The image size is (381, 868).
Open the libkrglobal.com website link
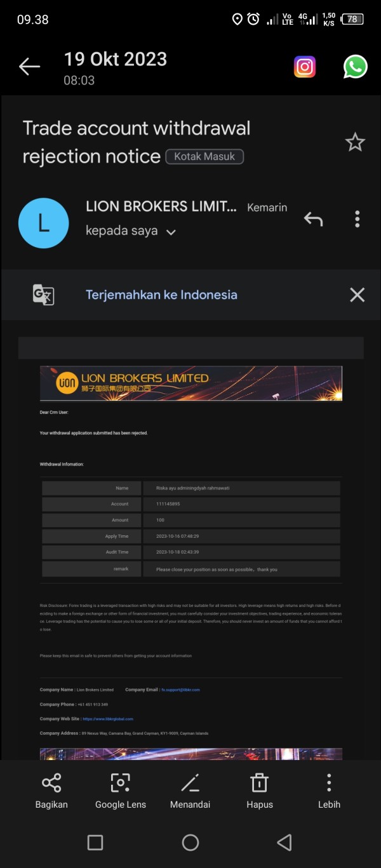pos(108,719)
